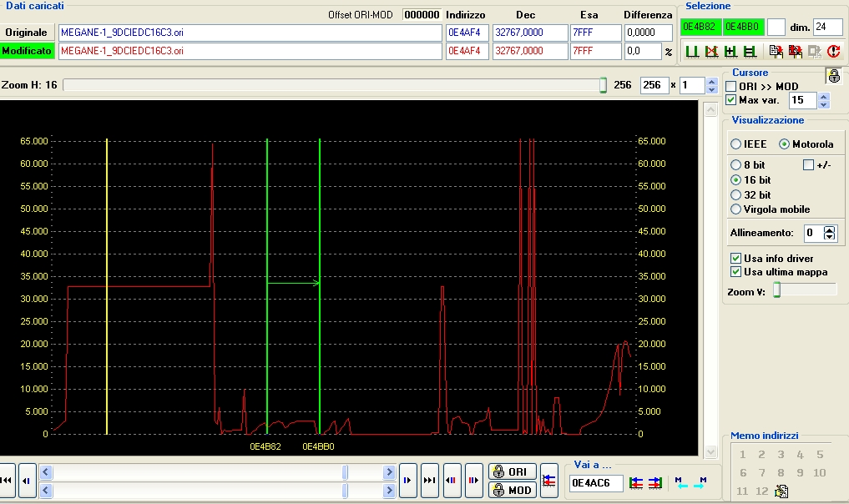Uncheck Usa info driver checkbox
849x504 pixels.
735,258
